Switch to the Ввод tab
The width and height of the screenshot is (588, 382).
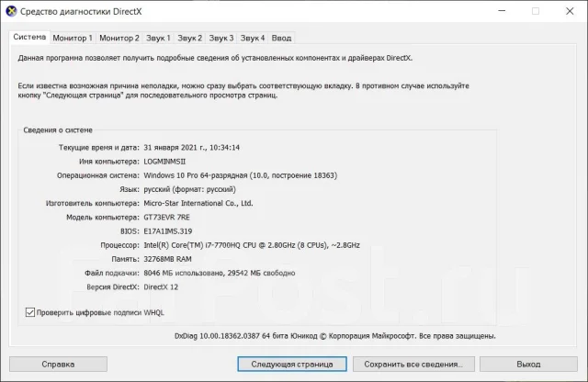tap(282, 38)
